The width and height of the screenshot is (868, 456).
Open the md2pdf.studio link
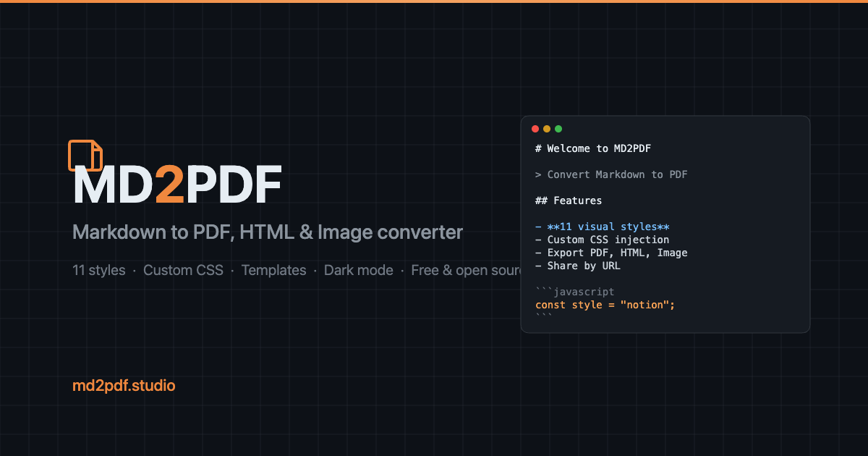point(124,386)
